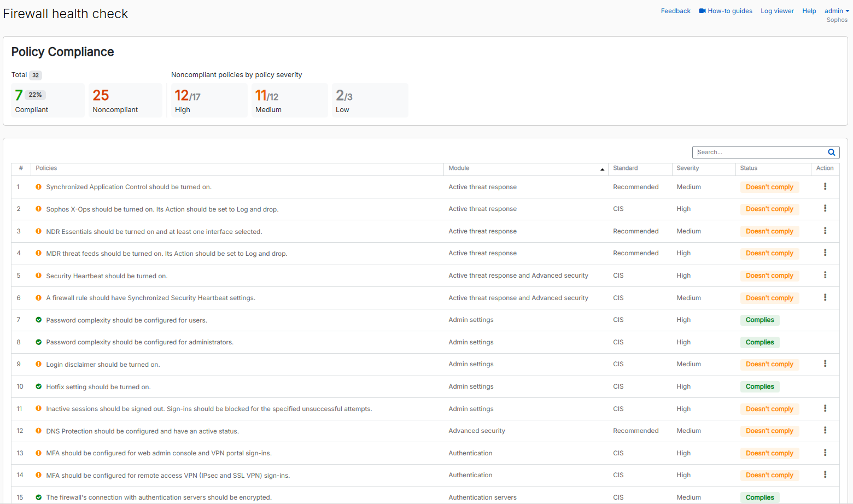This screenshot has width=853, height=504.
Task: Click green check icon beside Hotfix setting policy
Action: 38,386
